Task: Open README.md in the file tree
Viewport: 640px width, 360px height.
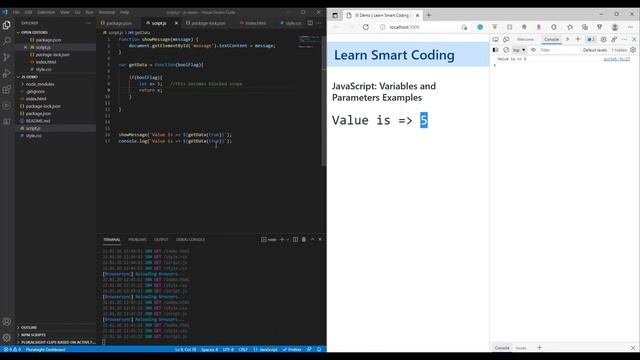Action: tap(38, 121)
